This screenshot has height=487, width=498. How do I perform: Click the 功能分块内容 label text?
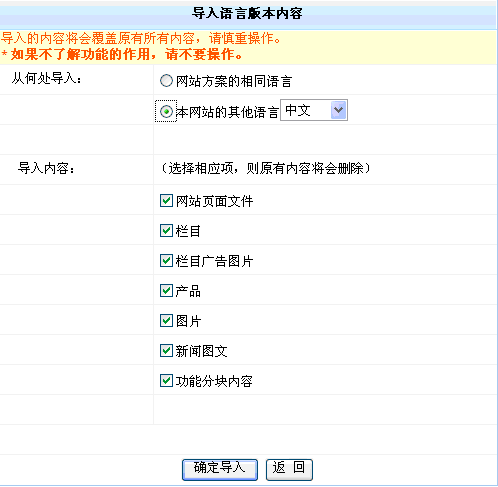(x=214, y=381)
